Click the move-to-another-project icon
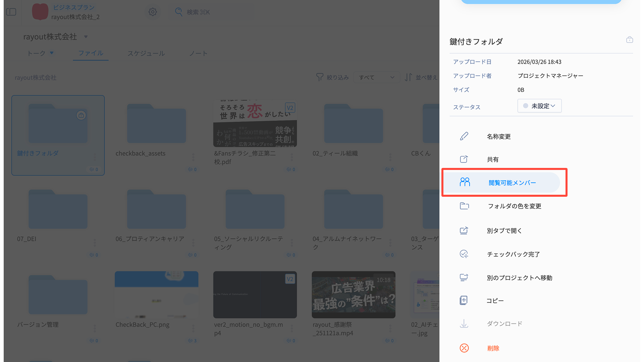This screenshot has width=644, height=362. (464, 278)
